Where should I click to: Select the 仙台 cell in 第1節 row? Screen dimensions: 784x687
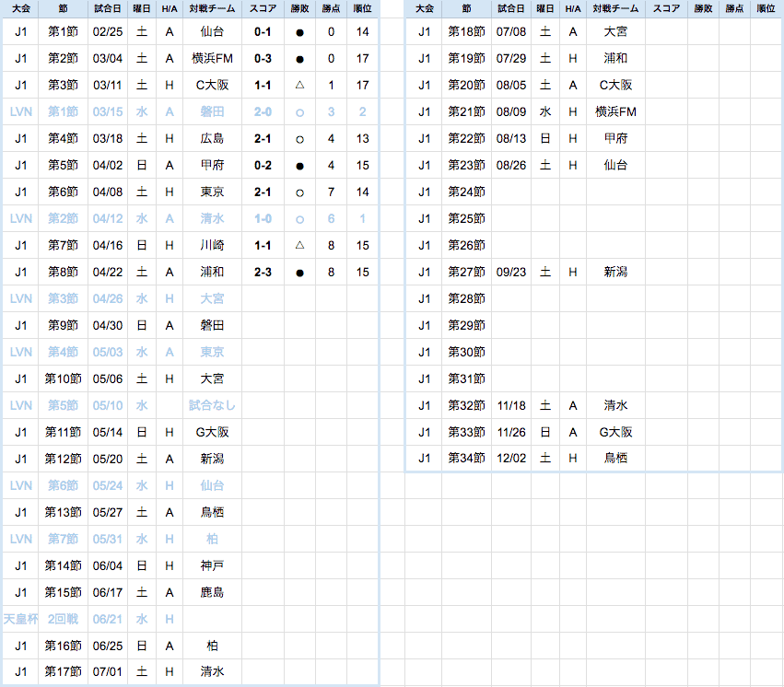click(212, 32)
